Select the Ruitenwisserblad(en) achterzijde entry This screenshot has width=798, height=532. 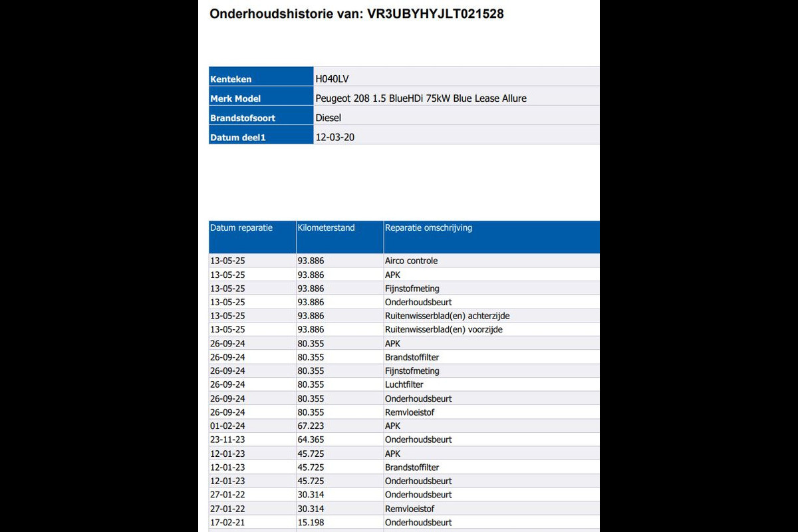click(x=447, y=316)
